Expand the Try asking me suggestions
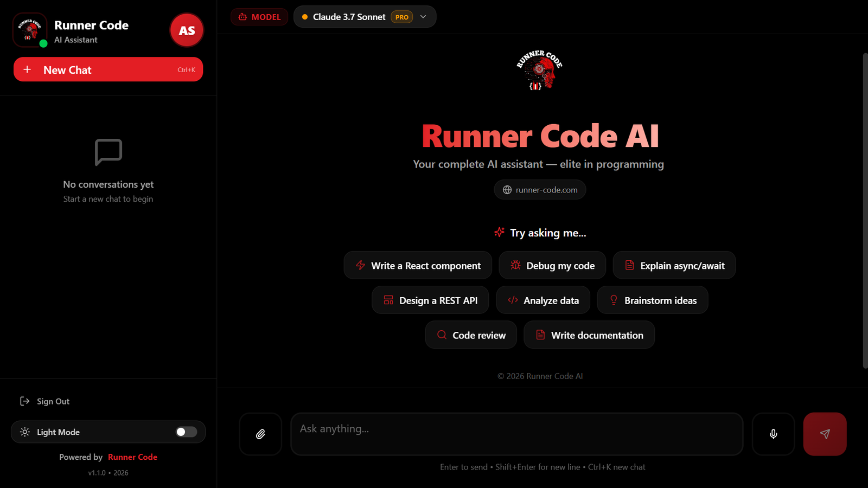Screen dimensions: 868x488 point(540,233)
